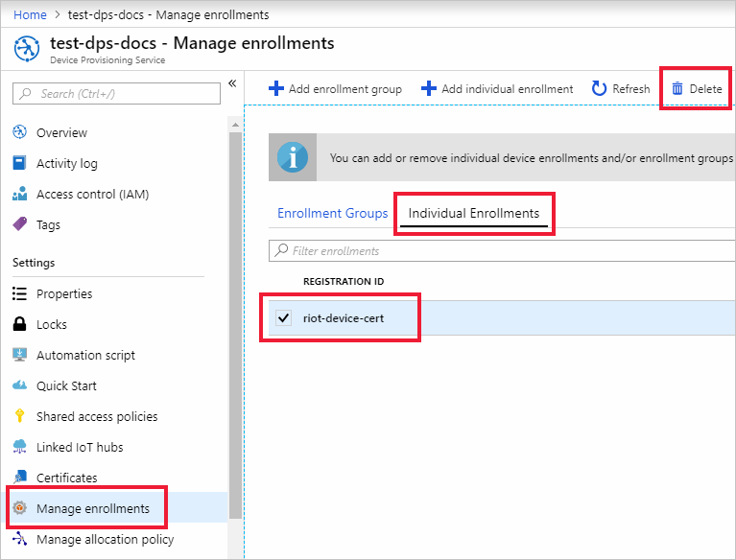Open Properties settings
The width and height of the screenshot is (736, 560).
pos(64,294)
